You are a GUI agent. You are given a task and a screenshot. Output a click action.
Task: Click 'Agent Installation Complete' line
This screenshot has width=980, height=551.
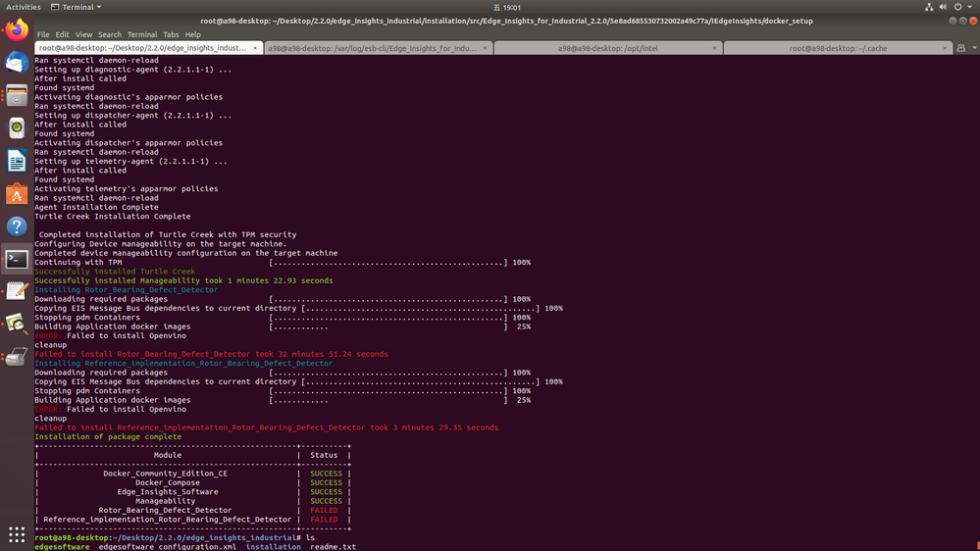(x=96, y=208)
